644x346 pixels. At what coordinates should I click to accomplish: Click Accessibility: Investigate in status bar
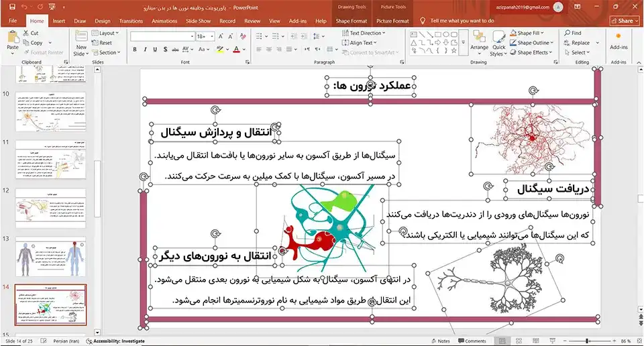(x=115, y=341)
